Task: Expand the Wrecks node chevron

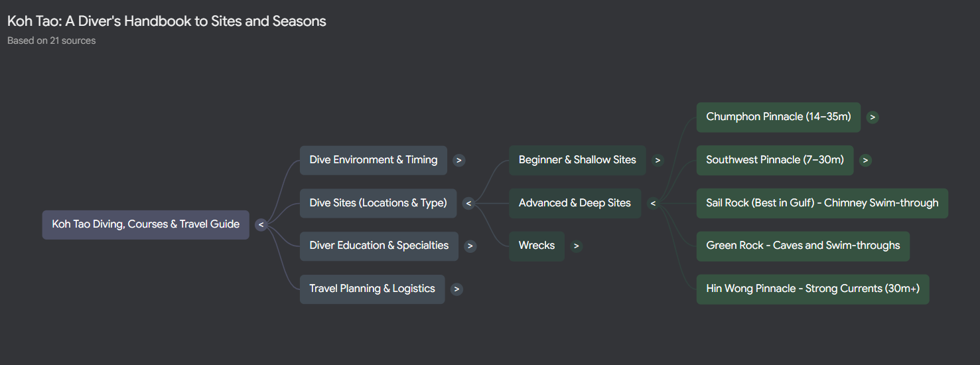Action: tap(577, 246)
